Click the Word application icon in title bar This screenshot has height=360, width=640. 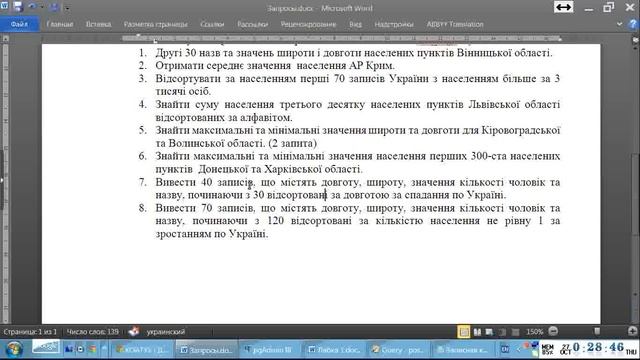pyautogui.click(x=4, y=6)
